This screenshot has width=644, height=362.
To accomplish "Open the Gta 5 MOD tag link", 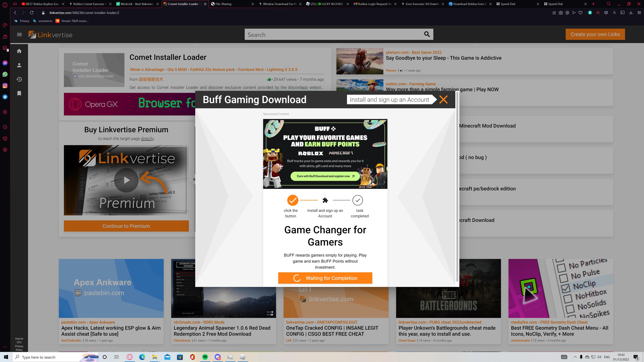I will (x=177, y=70).
